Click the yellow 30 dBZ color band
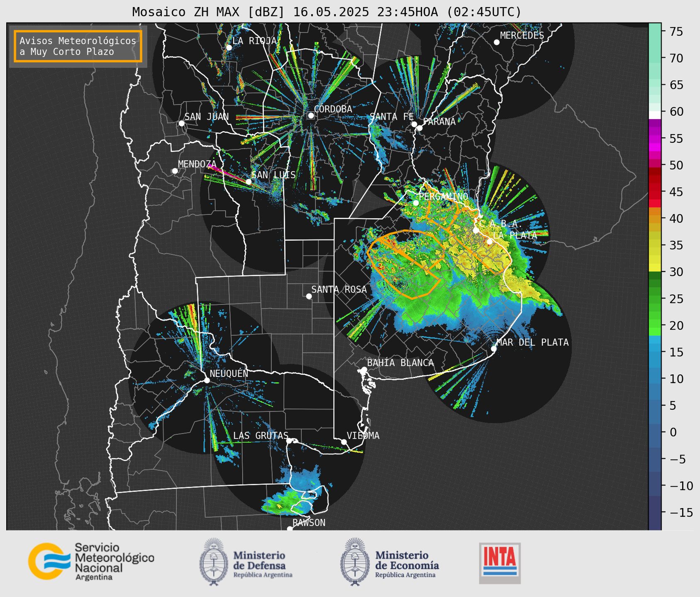 pyautogui.click(x=655, y=268)
